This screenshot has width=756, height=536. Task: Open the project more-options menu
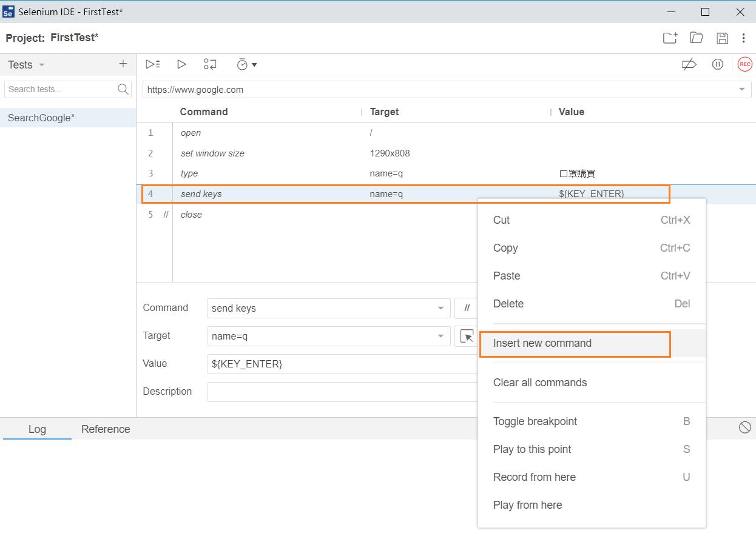click(x=743, y=38)
